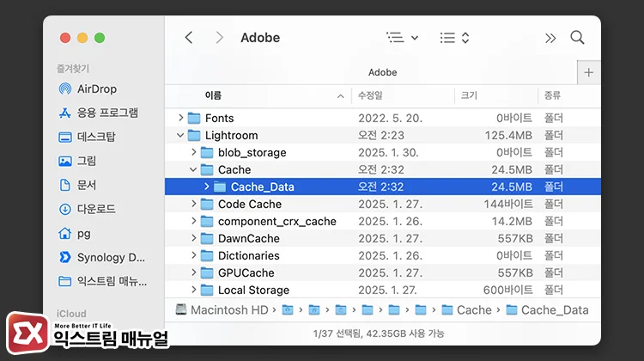Click Cache_Data in the path bar
Image resolution: width=644 pixels, height=361 pixels.
click(548, 310)
